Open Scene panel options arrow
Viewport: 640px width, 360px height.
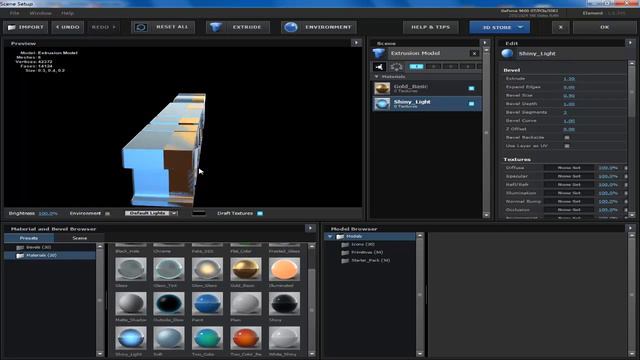(485, 43)
